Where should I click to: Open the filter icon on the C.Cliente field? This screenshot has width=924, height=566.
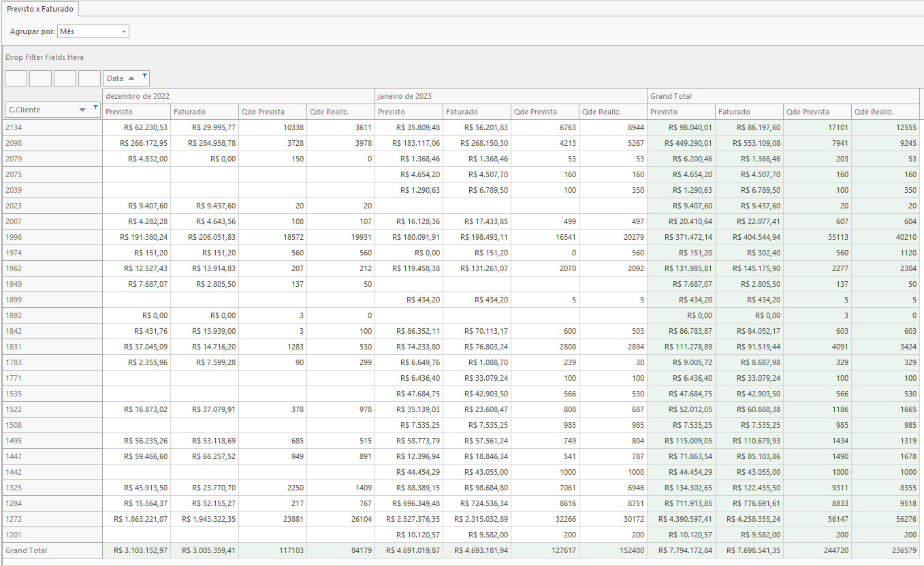click(95, 107)
